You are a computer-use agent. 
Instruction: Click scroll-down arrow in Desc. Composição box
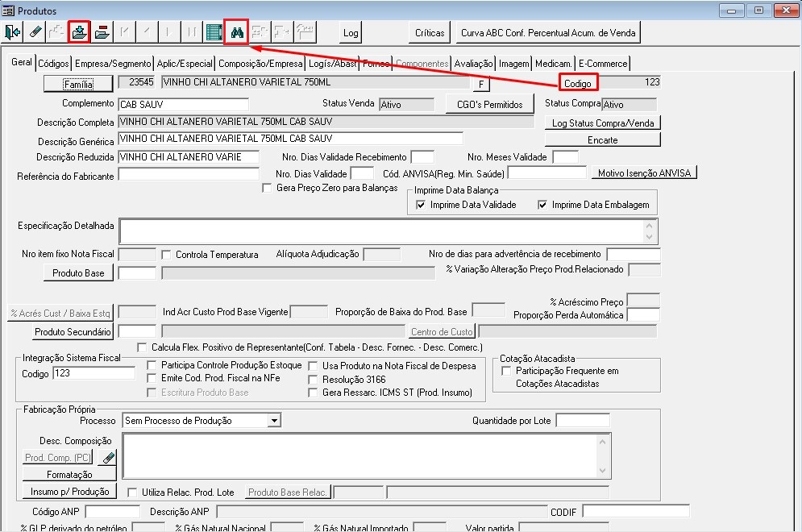pos(603,471)
